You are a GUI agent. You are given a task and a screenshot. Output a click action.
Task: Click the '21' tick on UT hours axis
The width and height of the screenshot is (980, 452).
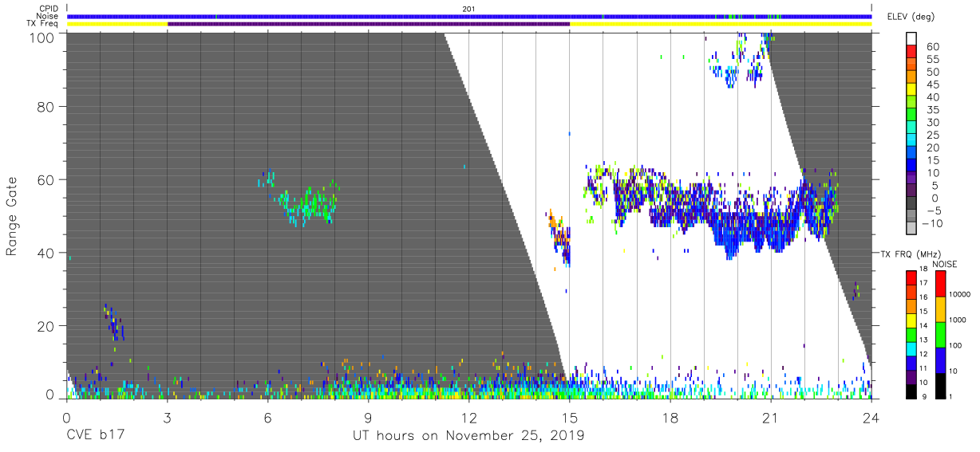pos(770,417)
